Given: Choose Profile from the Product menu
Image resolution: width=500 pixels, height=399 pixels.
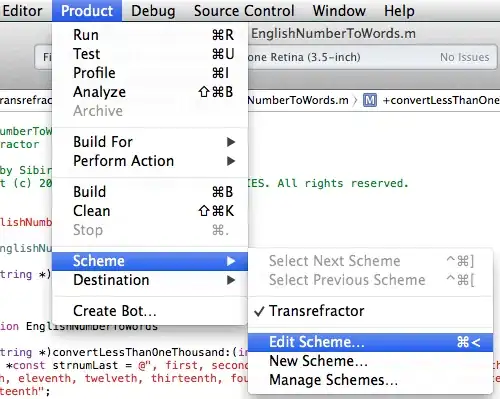Looking at the screenshot, I should 150,73.
